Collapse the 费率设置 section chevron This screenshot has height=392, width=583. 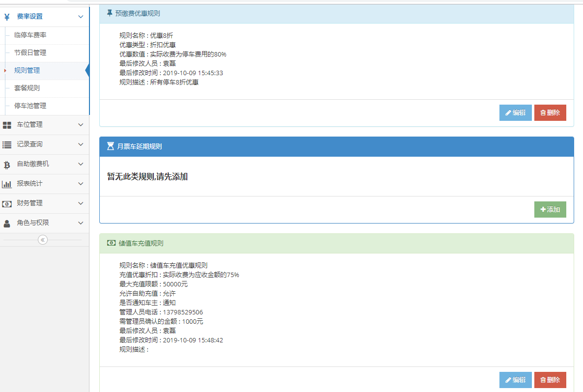(80, 16)
